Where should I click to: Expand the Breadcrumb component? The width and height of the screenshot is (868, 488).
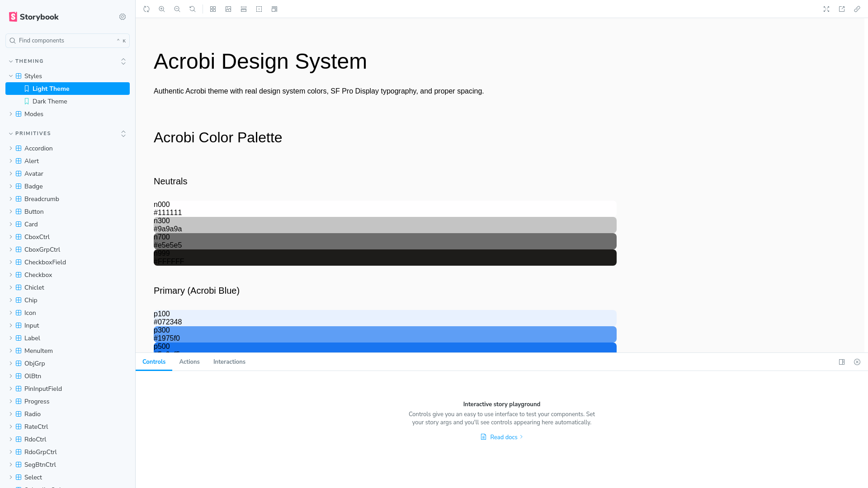pyautogui.click(x=67, y=199)
